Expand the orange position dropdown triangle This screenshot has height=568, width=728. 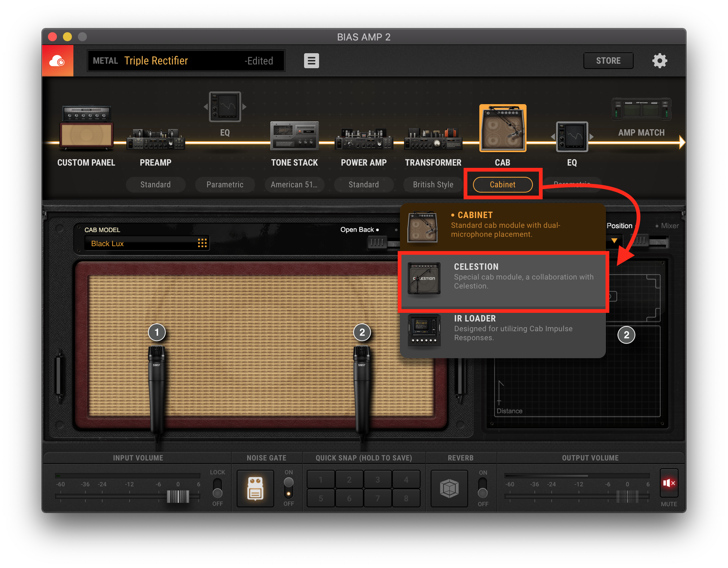[614, 241]
